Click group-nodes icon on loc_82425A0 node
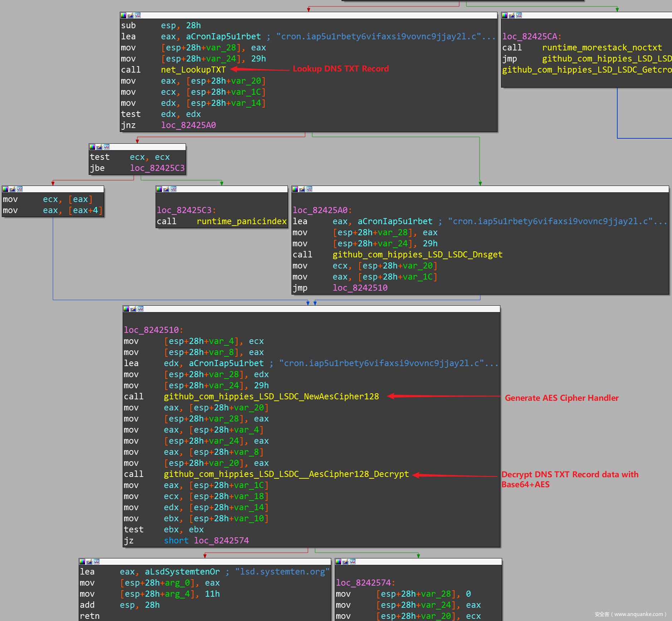The image size is (672, 621). pos(309,189)
